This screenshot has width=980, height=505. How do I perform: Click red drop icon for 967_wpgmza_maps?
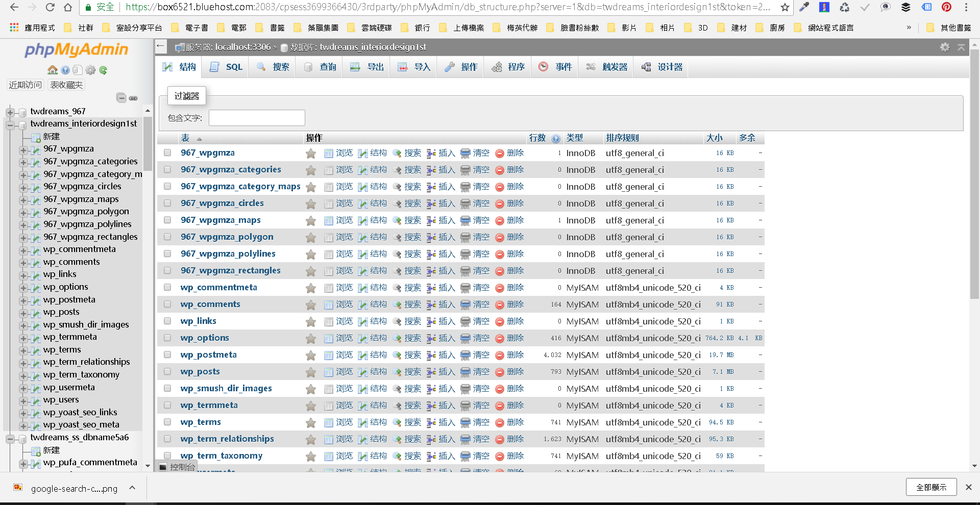click(x=500, y=220)
